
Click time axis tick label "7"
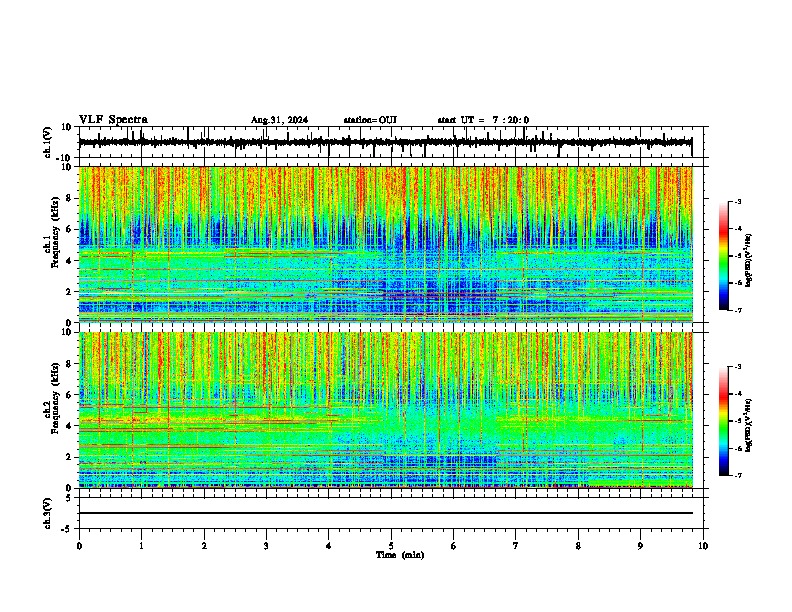(515, 546)
